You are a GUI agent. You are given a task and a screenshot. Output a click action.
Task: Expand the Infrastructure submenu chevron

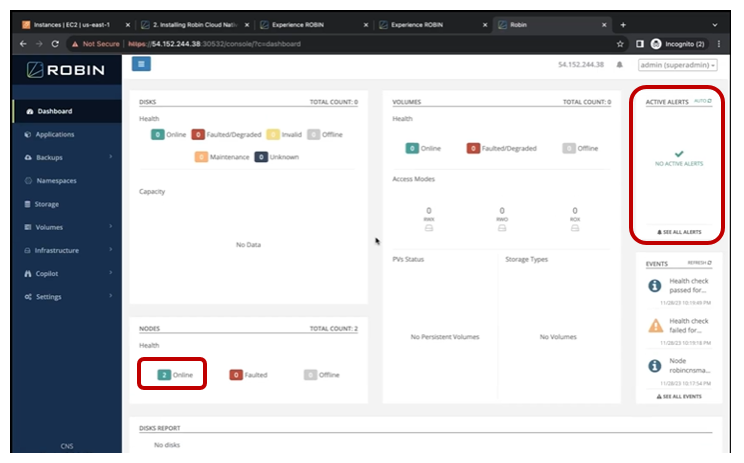[111, 250]
